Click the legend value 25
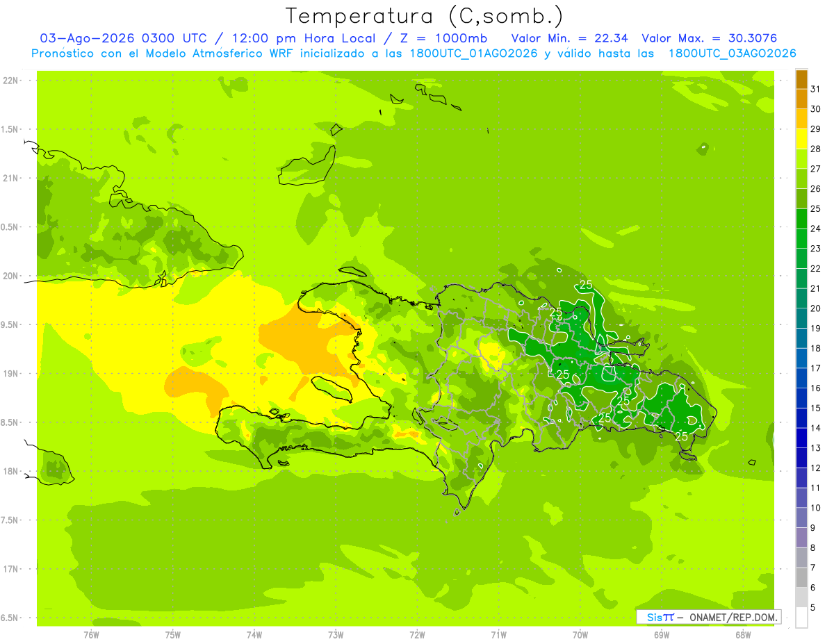 coord(815,208)
